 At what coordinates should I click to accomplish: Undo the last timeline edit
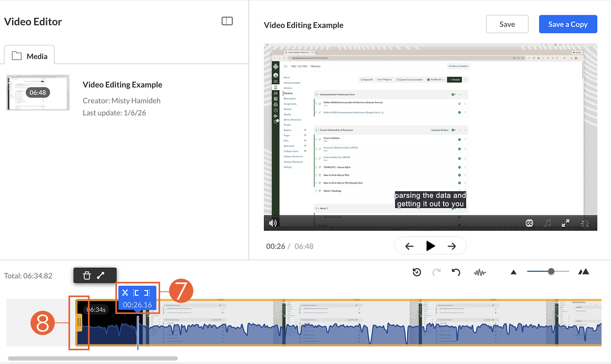456,272
